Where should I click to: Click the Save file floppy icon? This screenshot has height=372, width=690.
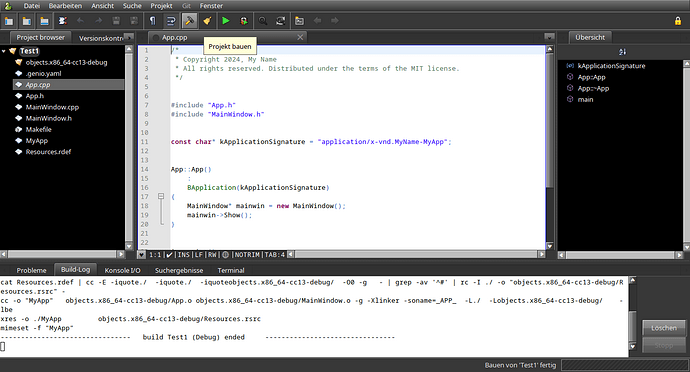pos(116,21)
